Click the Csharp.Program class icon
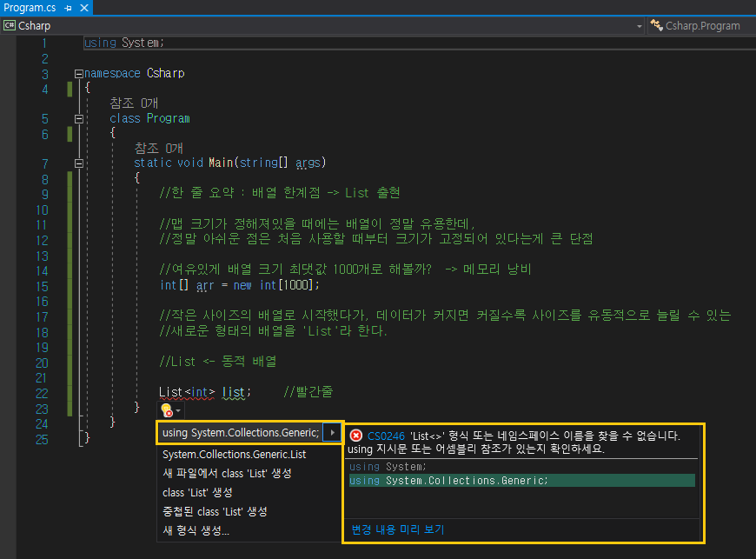 (x=656, y=25)
